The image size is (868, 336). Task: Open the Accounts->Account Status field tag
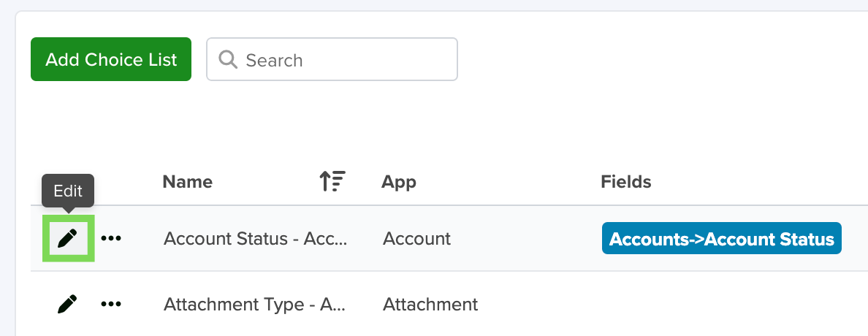pos(721,239)
